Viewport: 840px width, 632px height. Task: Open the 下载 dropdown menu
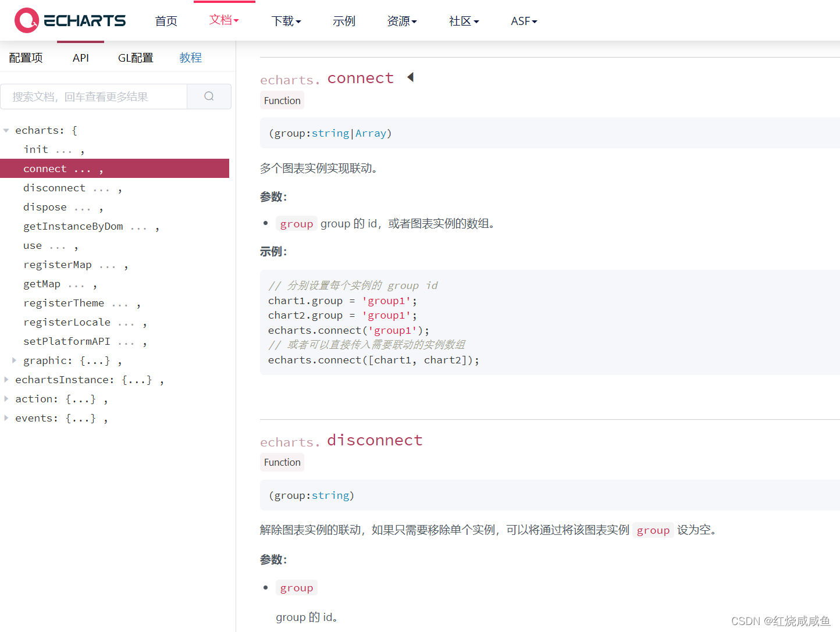[286, 20]
